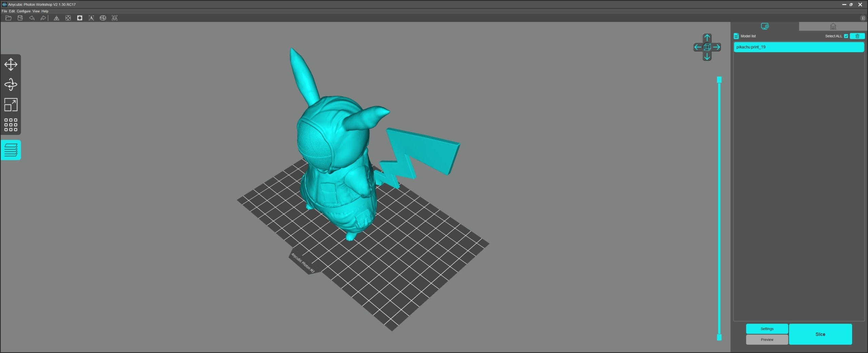Click the Slice button
Viewport: 868px width, 353px height.
click(x=820, y=334)
